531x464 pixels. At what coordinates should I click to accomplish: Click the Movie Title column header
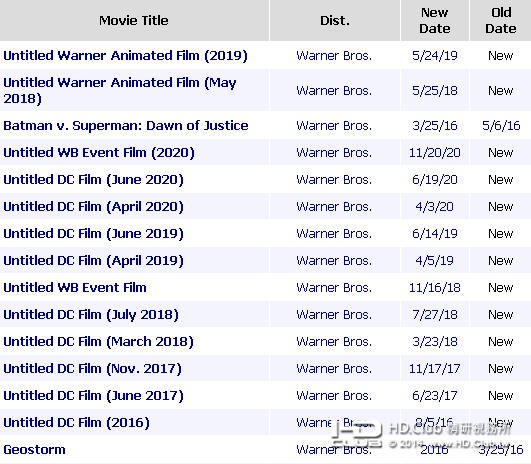point(134,21)
